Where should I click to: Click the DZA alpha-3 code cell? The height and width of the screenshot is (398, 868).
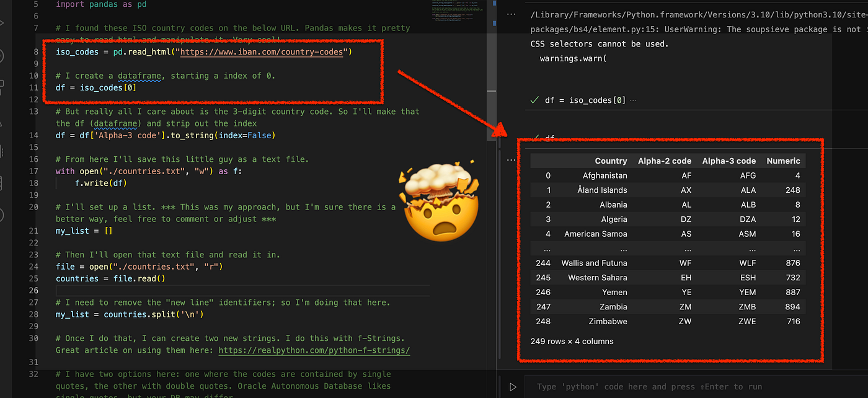[x=748, y=219]
